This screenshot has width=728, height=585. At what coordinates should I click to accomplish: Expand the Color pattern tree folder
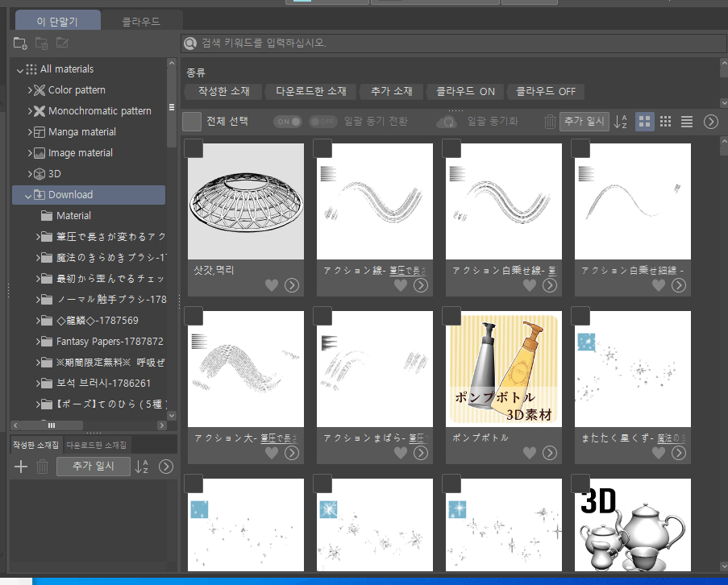[x=30, y=90]
